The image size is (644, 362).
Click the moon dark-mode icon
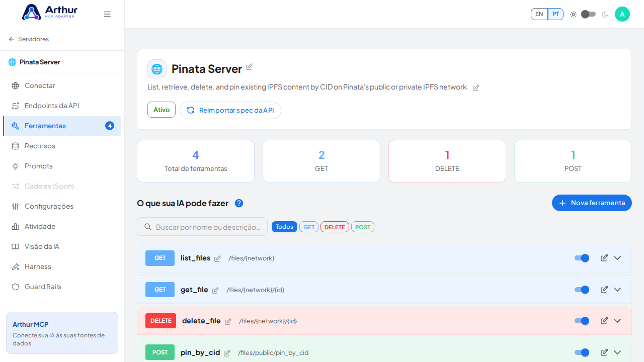click(x=605, y=14)
